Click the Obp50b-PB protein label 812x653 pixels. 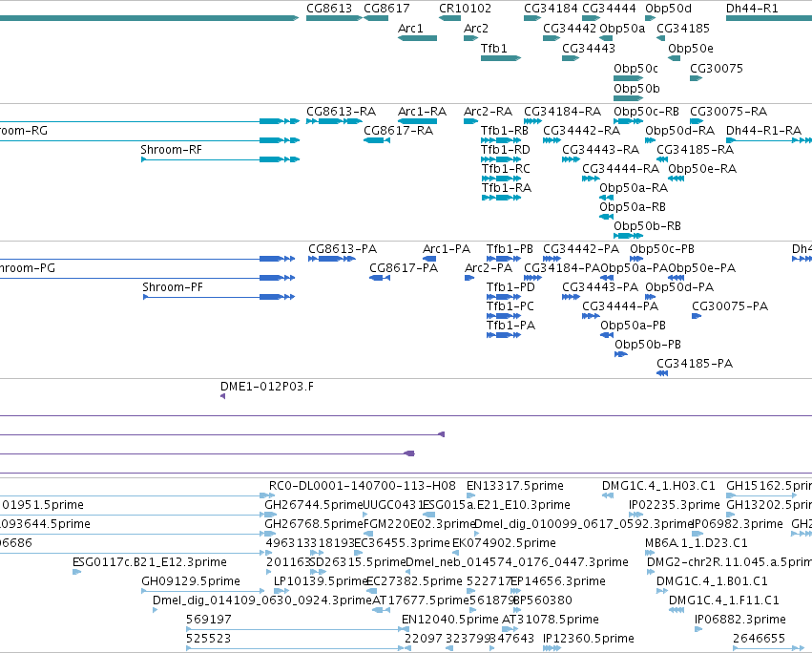point(648,346)
